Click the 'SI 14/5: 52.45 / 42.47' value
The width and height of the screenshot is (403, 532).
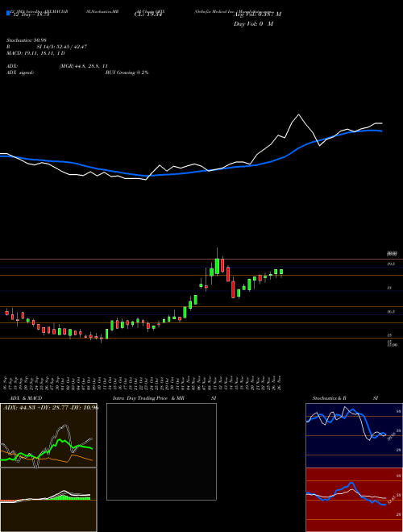point(62,47)
